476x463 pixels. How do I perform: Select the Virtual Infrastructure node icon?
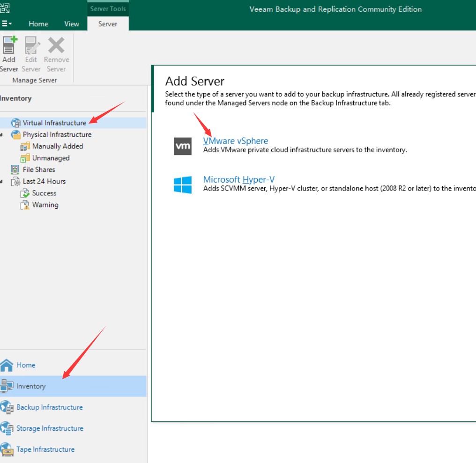coord(16,123)
